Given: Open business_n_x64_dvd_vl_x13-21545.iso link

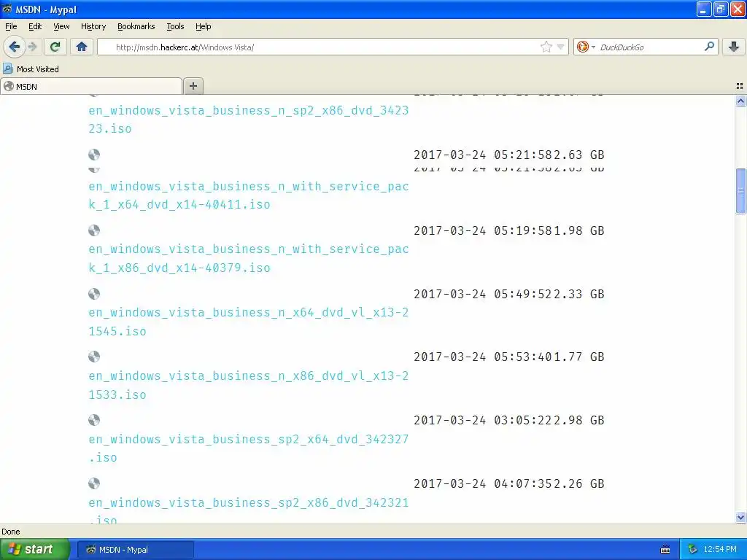Looking at the screenshot, I should tap(248, 322).
